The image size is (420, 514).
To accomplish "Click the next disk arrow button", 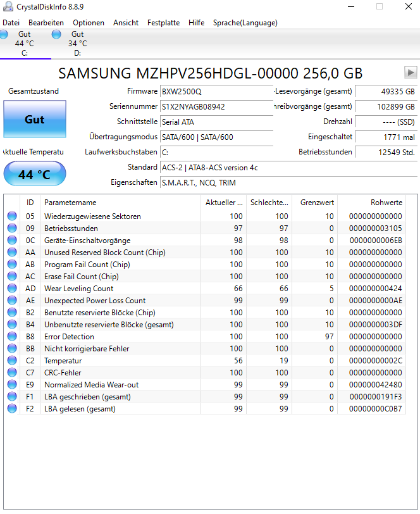I will tap(411, 72).
